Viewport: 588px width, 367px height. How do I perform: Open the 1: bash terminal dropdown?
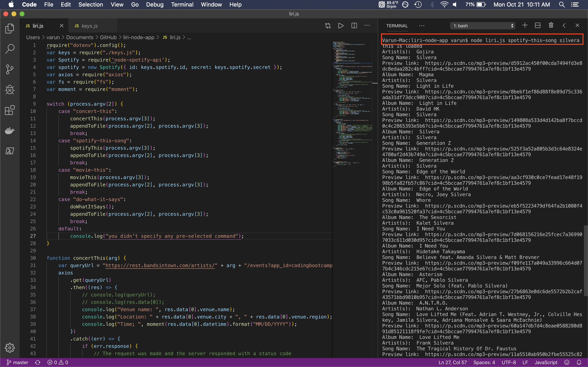(483, 26)
